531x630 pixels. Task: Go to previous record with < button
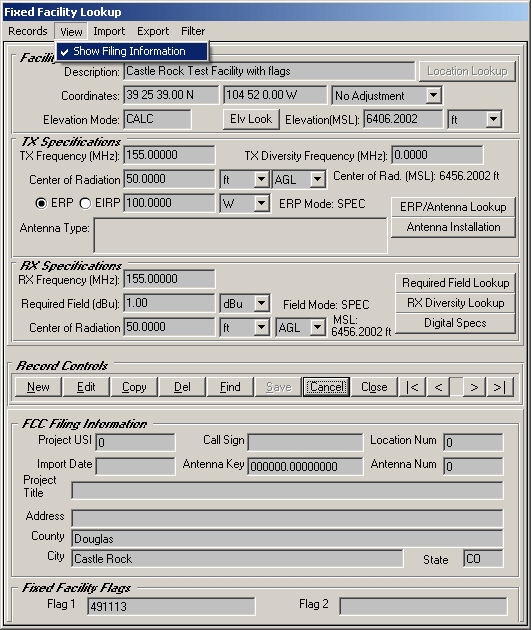click(438, 387)
